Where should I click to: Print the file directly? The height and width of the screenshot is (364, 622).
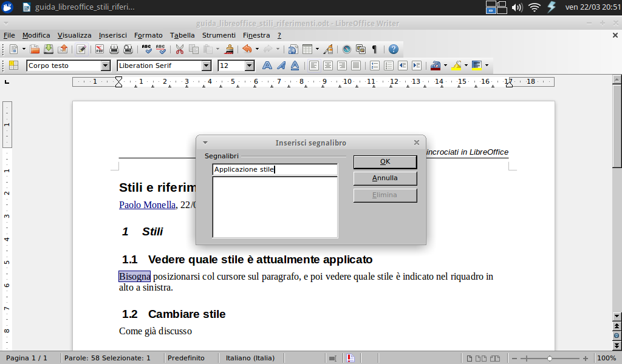point(114,49)
